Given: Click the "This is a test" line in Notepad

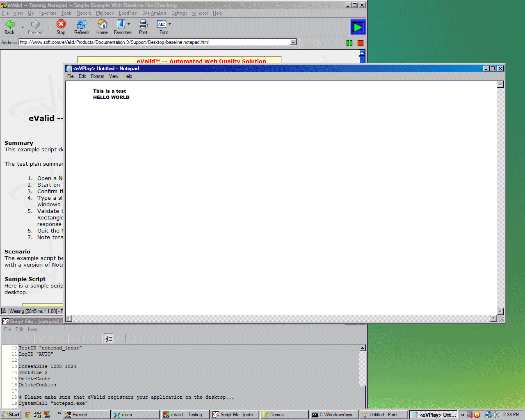Looking at the screenshot, I should coord(110,91).
